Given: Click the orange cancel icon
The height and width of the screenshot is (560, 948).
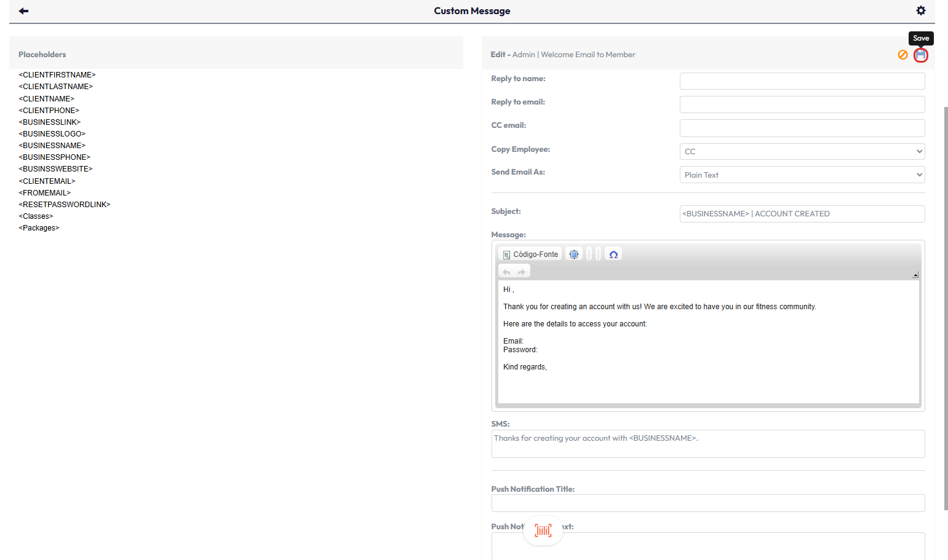Looking at the screenshot, I should pos(902,55).
